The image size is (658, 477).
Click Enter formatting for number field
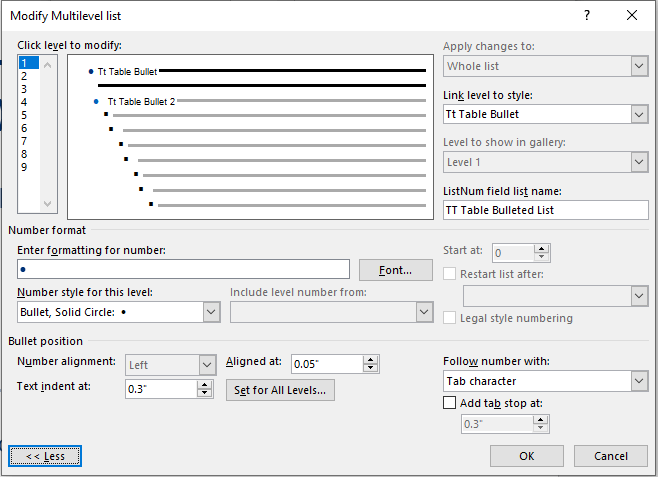[x=184, y=270]
